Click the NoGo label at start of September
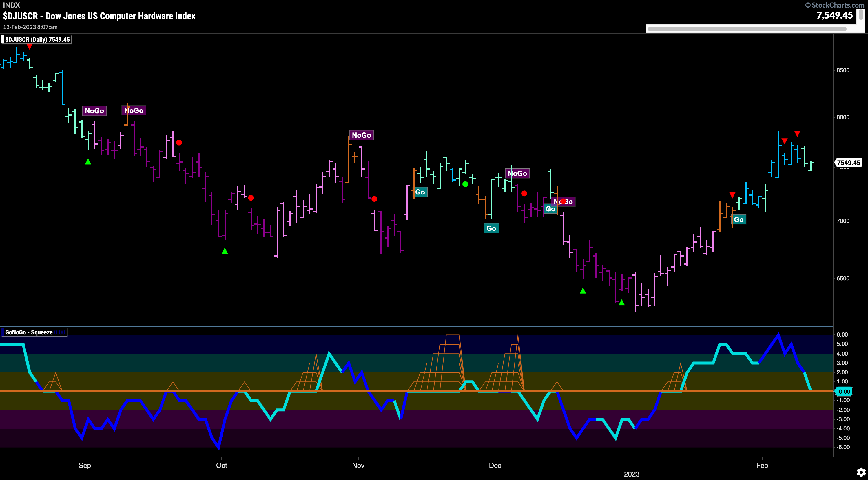868x480 pixels. coord(94,111)
